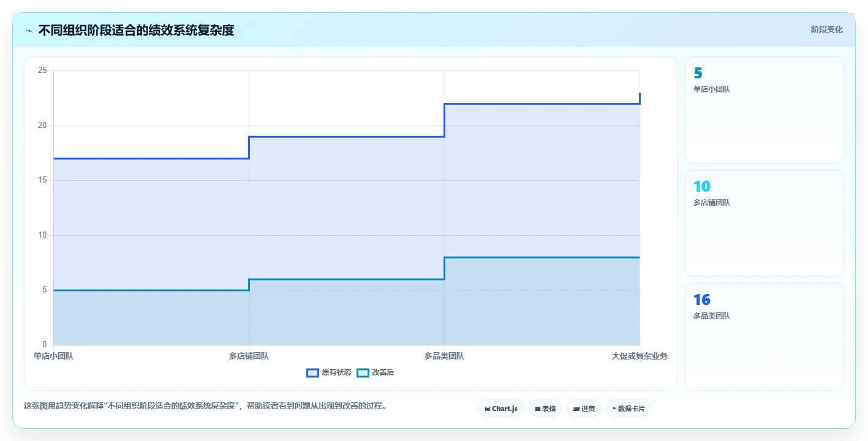Screen dimensions: 868x441
Task: Click the blue 原有状态 legend swatch
Action: 312,372
